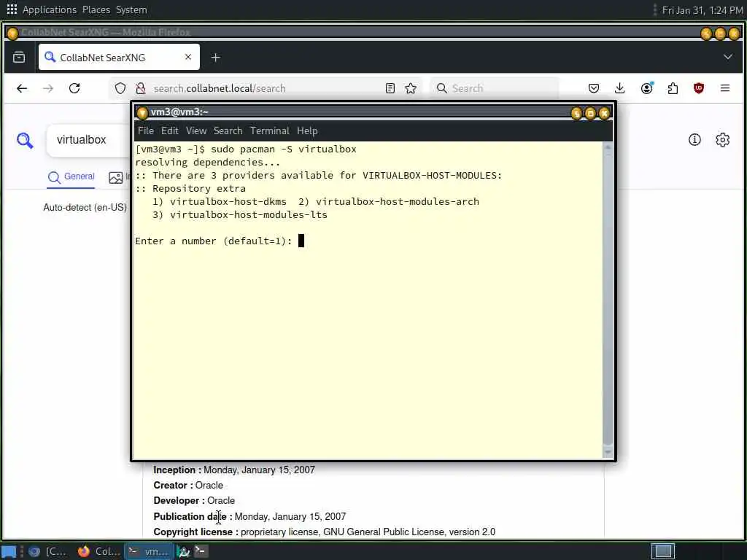
Task: Switch to the 'vm...' terminal taskbar entry
Action: 149,551
